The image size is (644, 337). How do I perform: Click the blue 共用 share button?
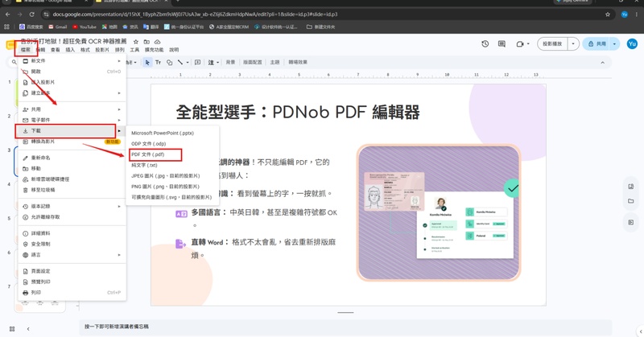[x=597, y=44]
